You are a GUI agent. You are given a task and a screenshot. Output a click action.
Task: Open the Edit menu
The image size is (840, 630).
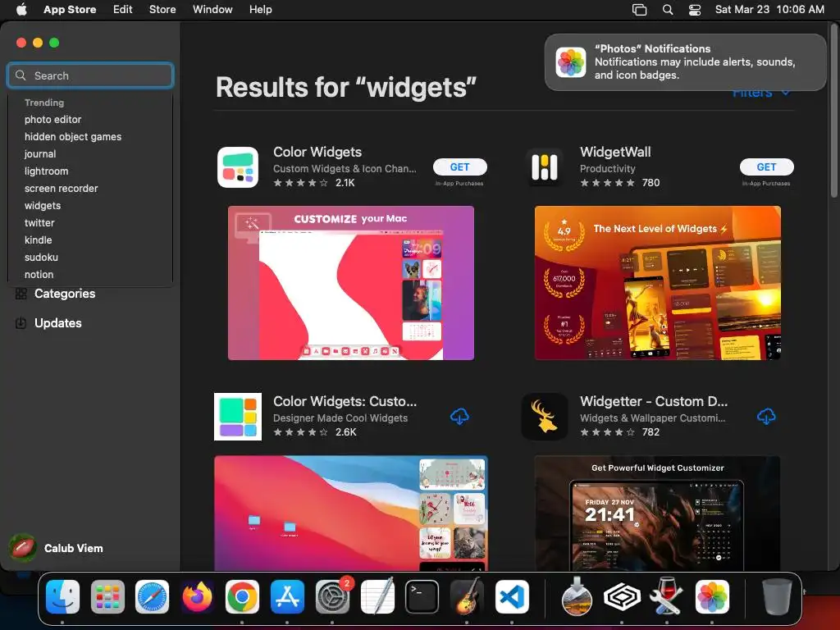[123, 9]
